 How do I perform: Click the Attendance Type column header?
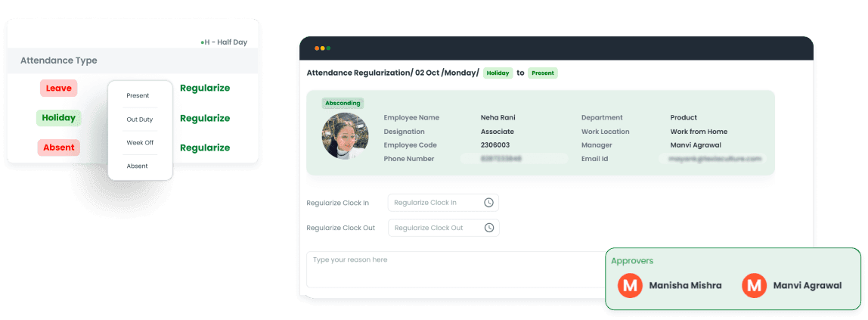click(59, 61)
